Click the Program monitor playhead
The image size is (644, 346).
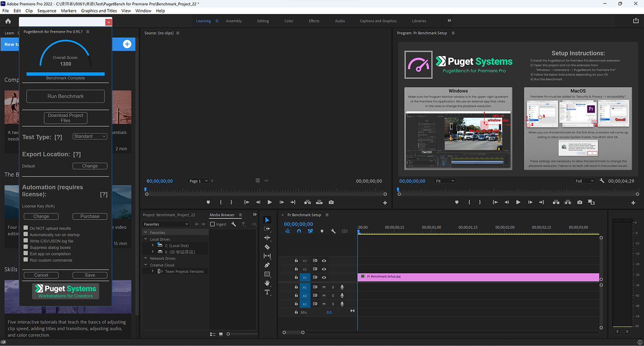[x=398, y=189]
